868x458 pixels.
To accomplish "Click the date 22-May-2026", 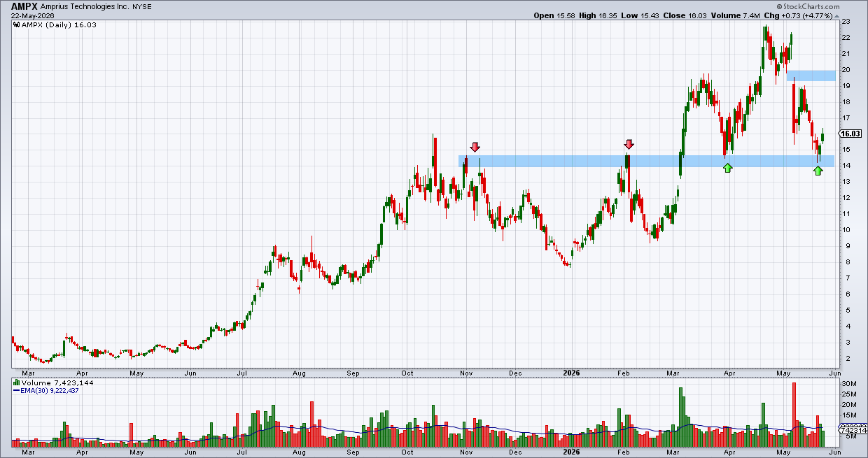I will (x=33, y=15).
